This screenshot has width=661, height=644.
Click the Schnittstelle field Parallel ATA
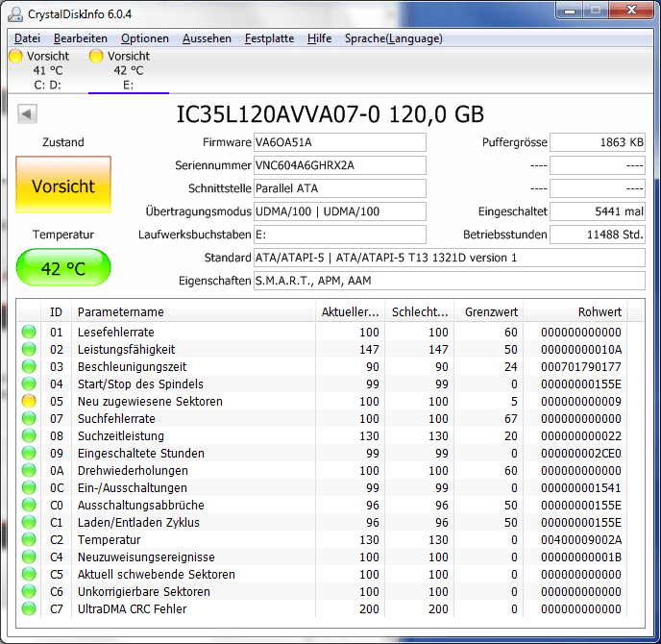(340, 188)
